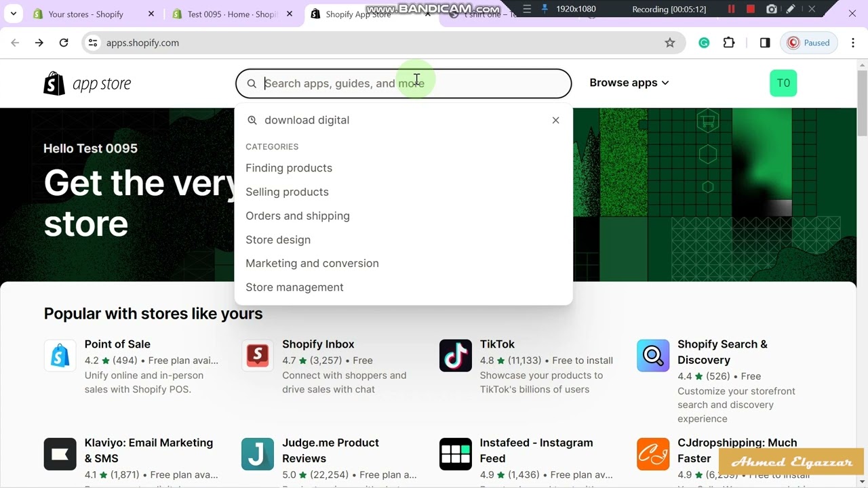The width and height of the screenshot is (868, 488).
Task: Expand the Browse apps dropdown
Action: [x=629, y=83]
